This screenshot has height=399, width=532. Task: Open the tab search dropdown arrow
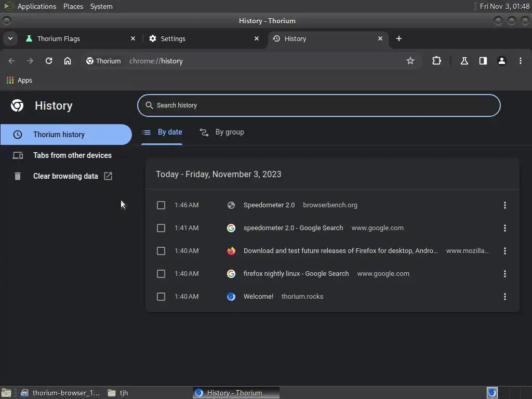(x=10, y=38)
